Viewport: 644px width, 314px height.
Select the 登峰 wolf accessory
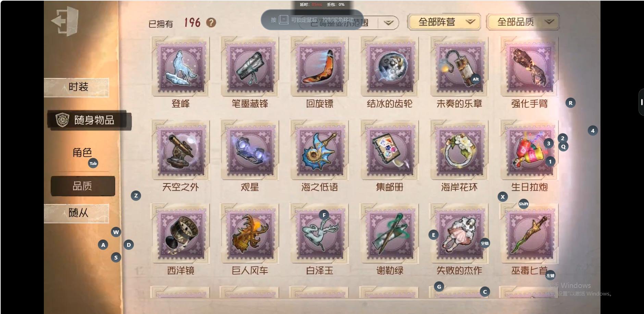181,66
